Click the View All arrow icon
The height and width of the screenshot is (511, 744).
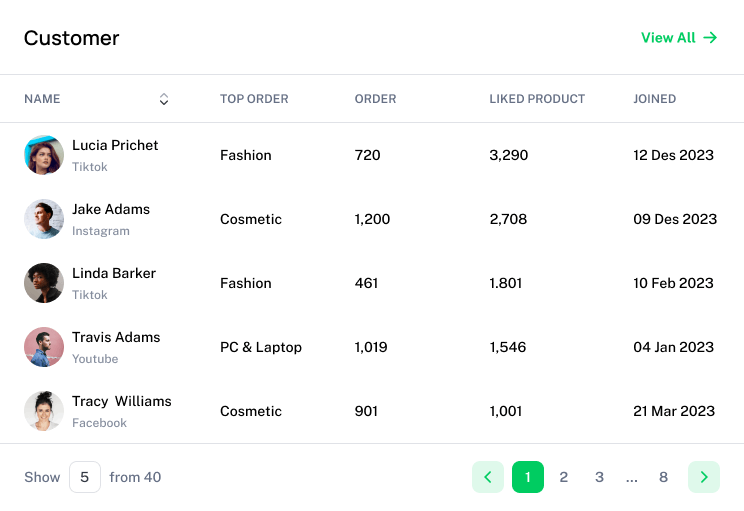710,38
